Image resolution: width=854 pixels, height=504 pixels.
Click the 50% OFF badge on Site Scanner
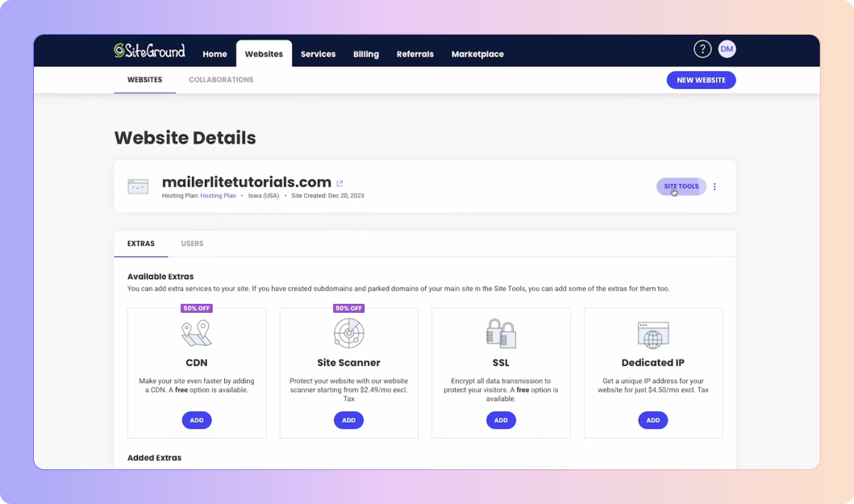tap(348, 308)
